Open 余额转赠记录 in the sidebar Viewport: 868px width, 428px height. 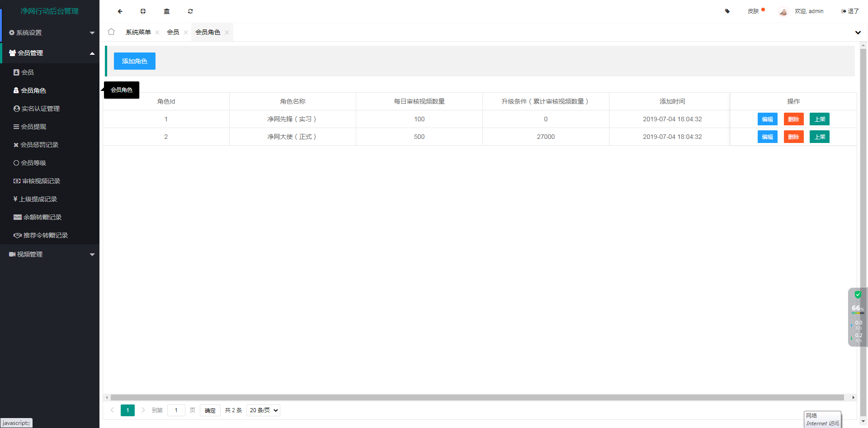[x=50, y=217]
